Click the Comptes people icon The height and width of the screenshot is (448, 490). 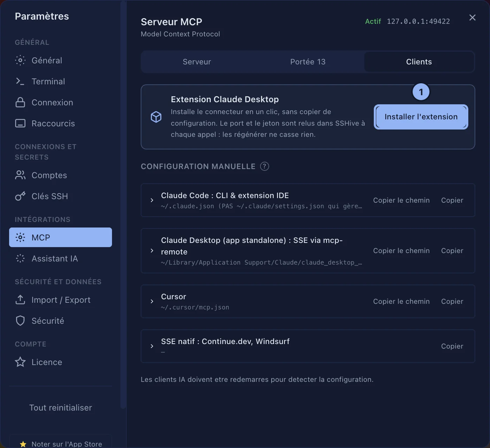pyautogui.click(x=20, y=175)
